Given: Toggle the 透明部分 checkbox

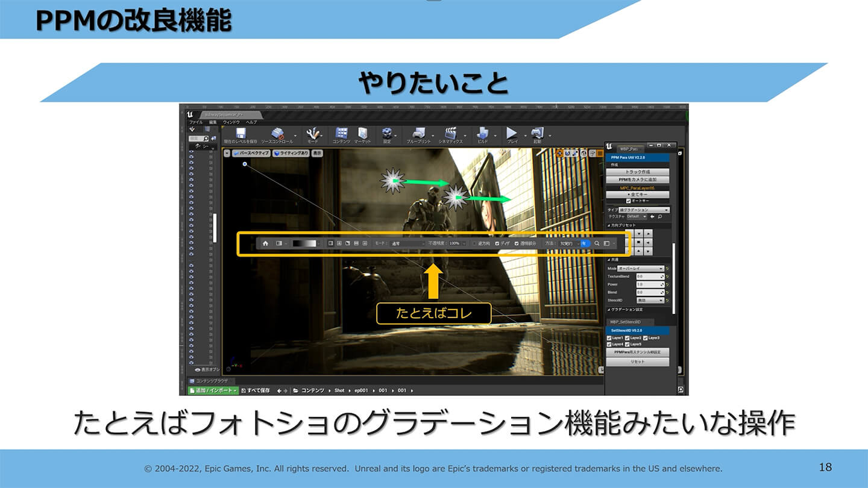Looking at the screenshot, I should pyautogui.click(x=517, y=243).
